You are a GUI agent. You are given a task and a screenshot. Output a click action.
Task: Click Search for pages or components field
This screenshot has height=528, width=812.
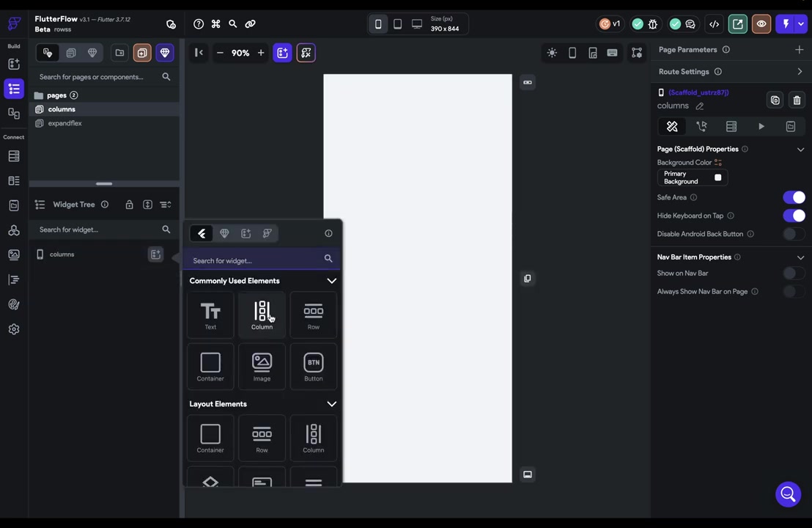tap(103, 77)
